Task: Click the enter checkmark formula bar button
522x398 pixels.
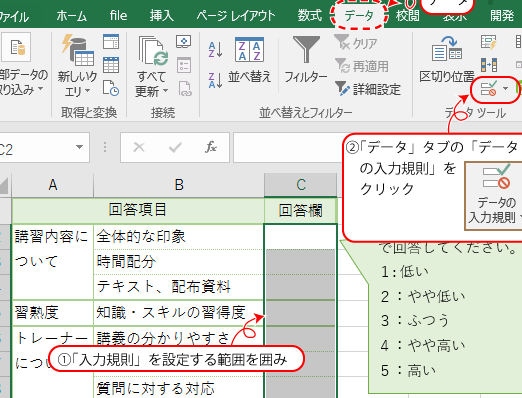Action: 175,147
